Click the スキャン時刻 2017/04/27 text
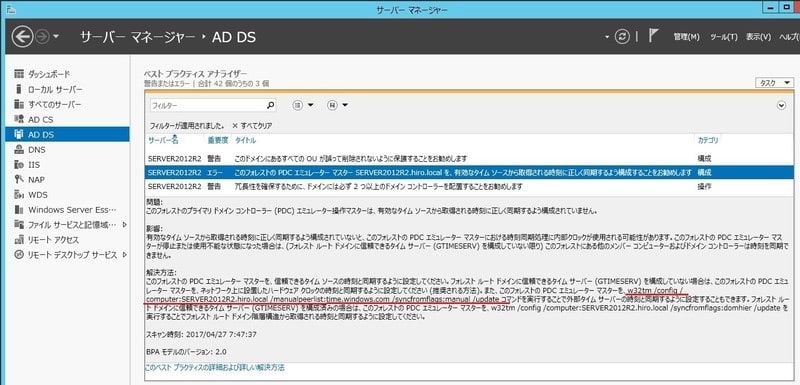The height and width of the screenshot is (385, 800). coord(201,335)
